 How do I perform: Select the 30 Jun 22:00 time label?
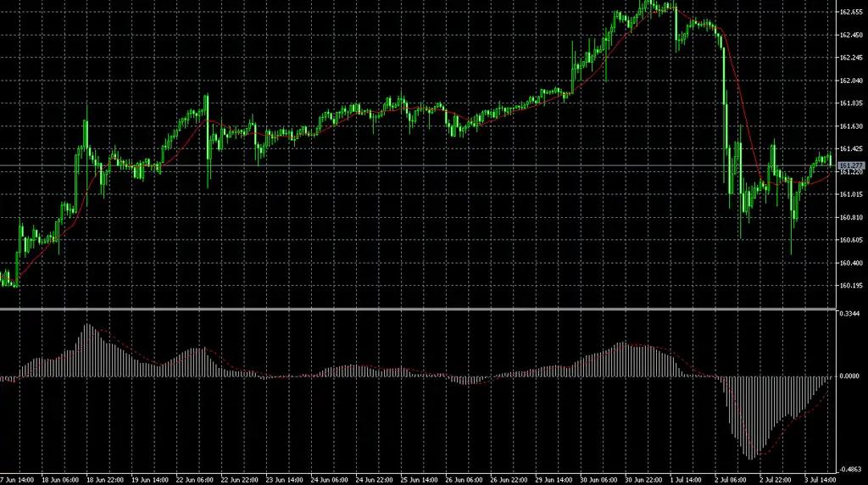643,480
